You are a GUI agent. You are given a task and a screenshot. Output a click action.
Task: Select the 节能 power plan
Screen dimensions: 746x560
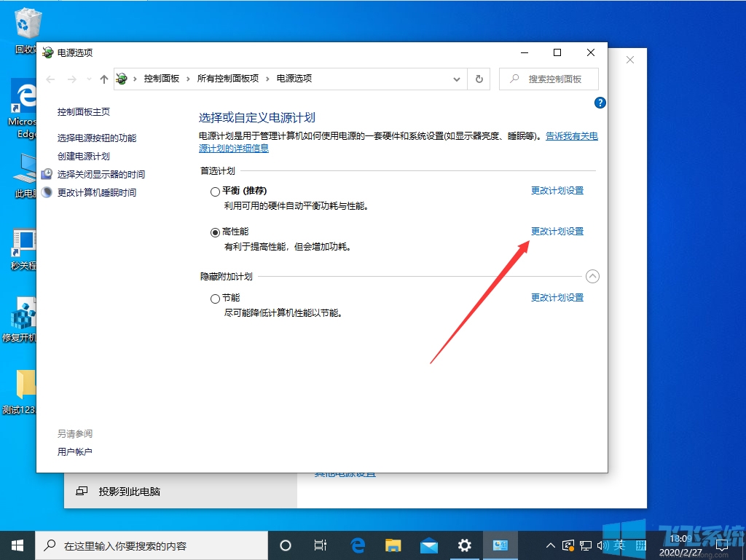click(216, 298)
